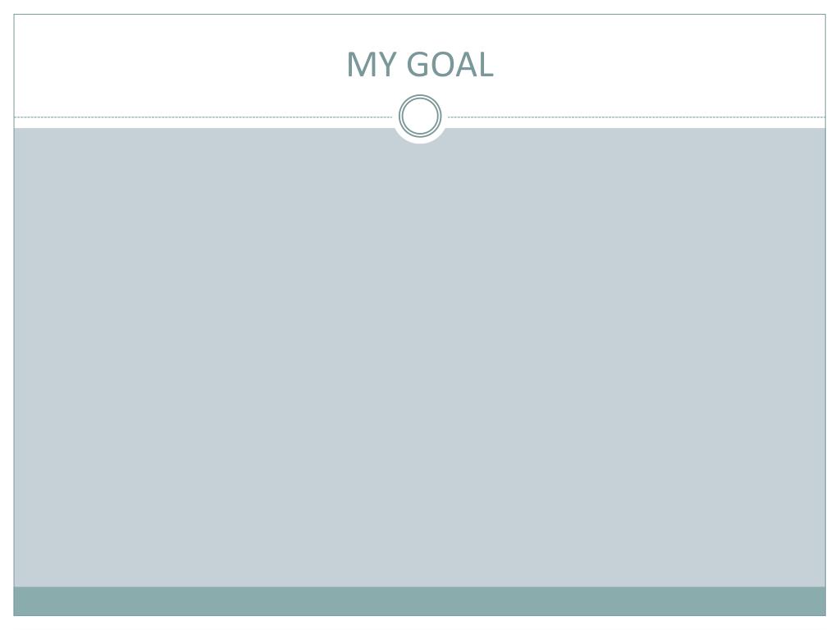
Task: Click the left end of the teal footer
Action: coord(32,601)
